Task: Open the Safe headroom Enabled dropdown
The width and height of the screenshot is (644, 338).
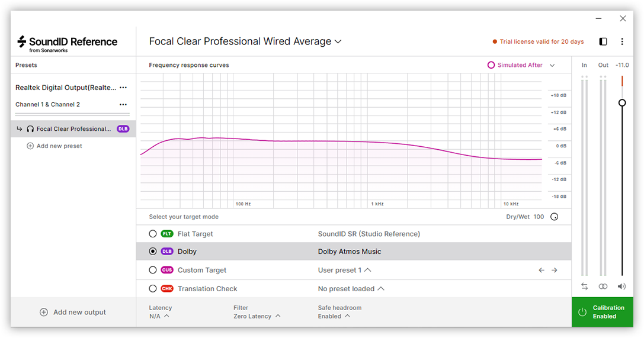Action: (x=334, y=316)
